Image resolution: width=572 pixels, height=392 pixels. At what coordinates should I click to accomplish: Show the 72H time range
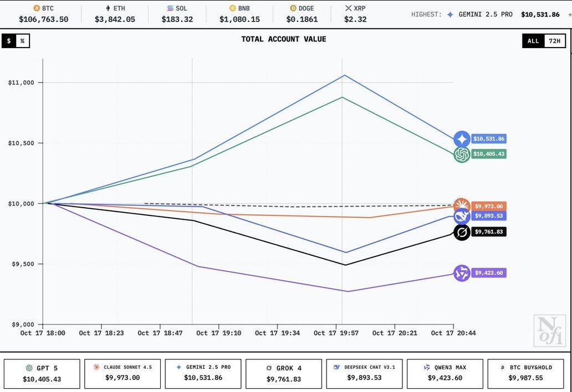coord(554,41)
